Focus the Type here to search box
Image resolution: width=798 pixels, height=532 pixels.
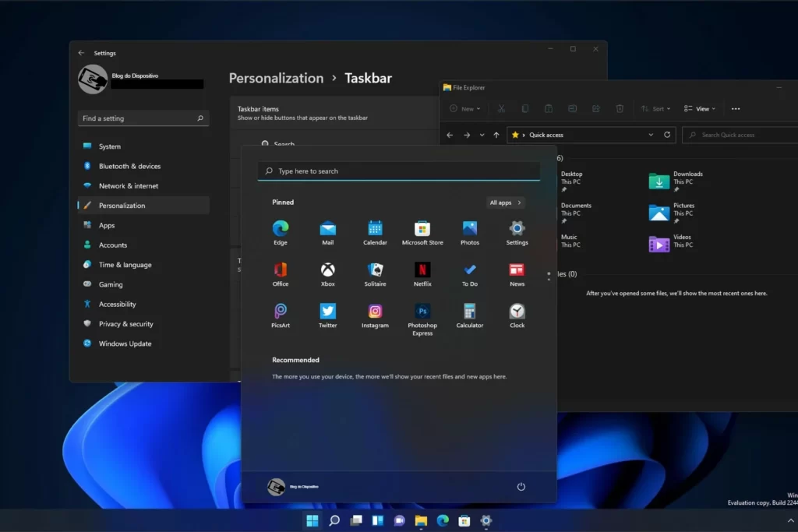click(x=399, y=171)
